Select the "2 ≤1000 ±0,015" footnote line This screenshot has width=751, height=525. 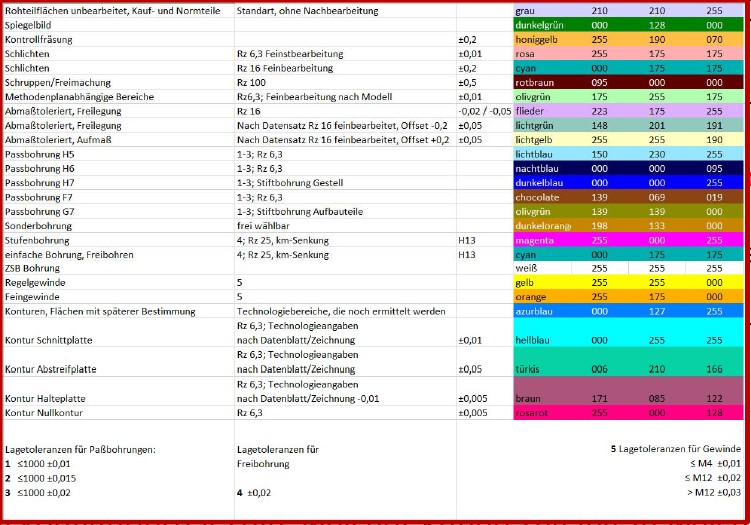(41, 478)
